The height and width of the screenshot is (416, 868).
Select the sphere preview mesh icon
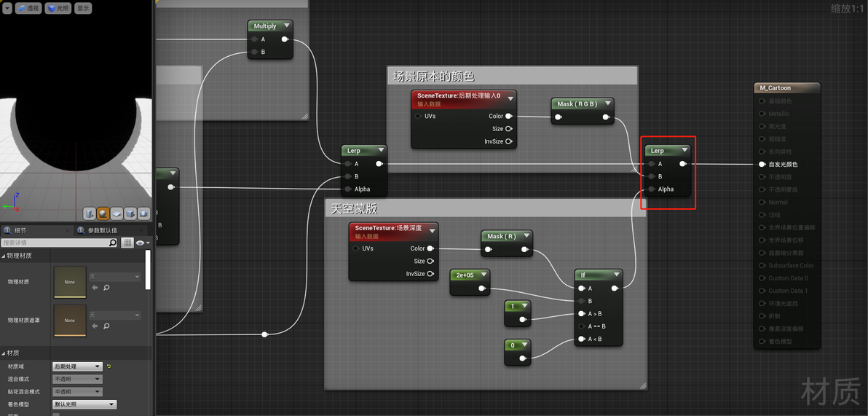[103, 213]
